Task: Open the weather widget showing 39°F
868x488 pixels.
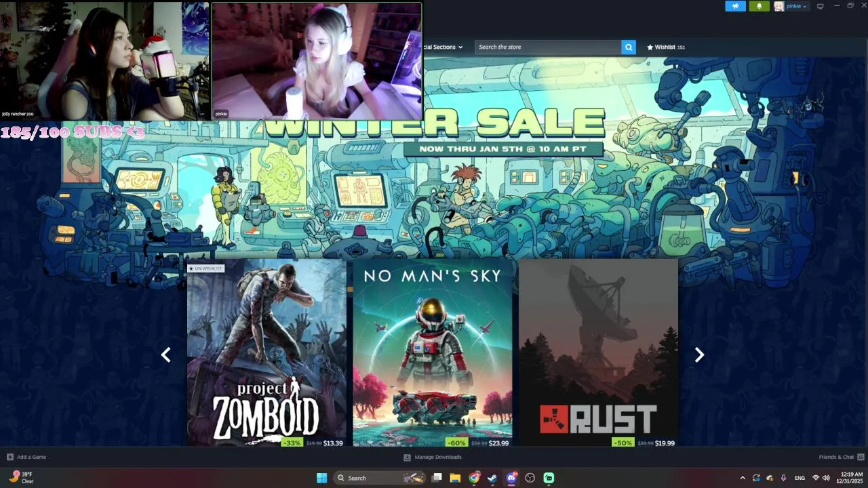Action: (x=20, y=478)
